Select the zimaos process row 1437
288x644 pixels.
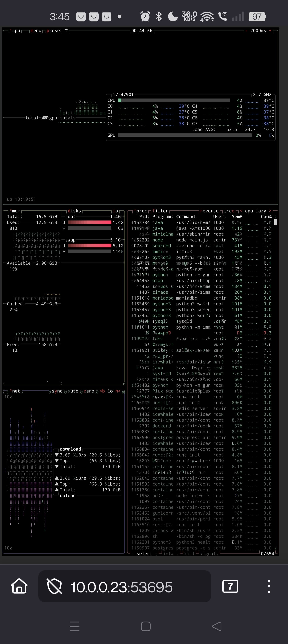click(201, 292)
